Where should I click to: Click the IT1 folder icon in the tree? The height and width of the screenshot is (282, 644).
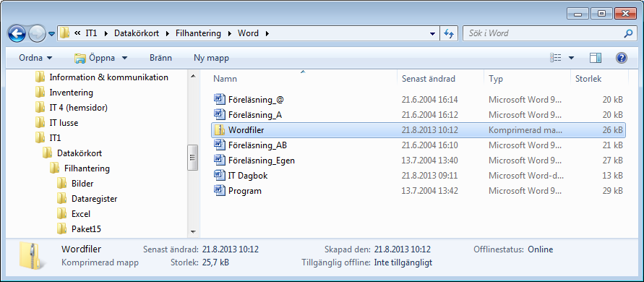[x=40, y=137]
